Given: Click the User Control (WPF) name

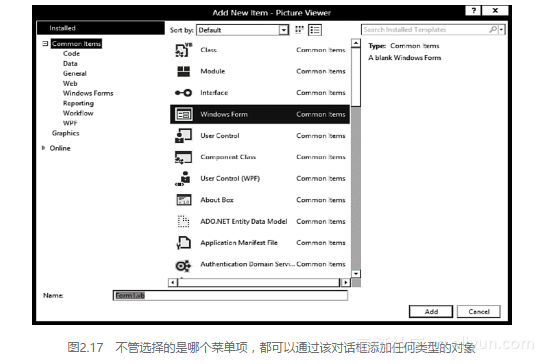Looking at the screenshot, I should pos(230,179).
